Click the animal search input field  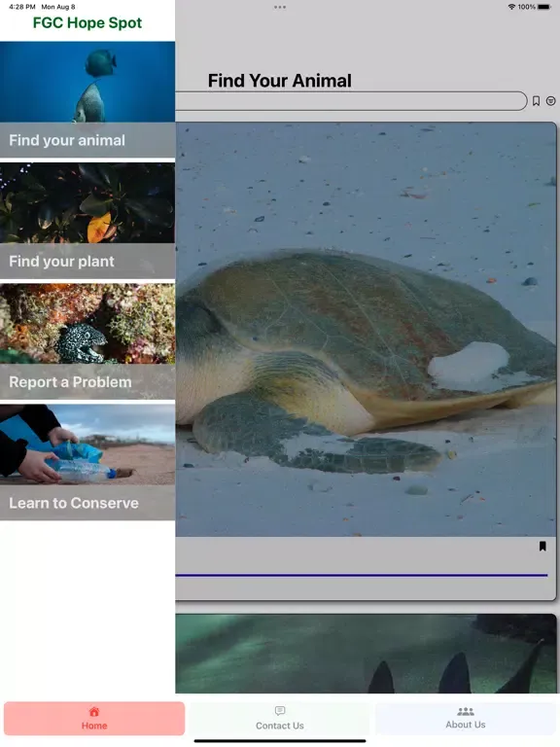click(x=351, y=101)
